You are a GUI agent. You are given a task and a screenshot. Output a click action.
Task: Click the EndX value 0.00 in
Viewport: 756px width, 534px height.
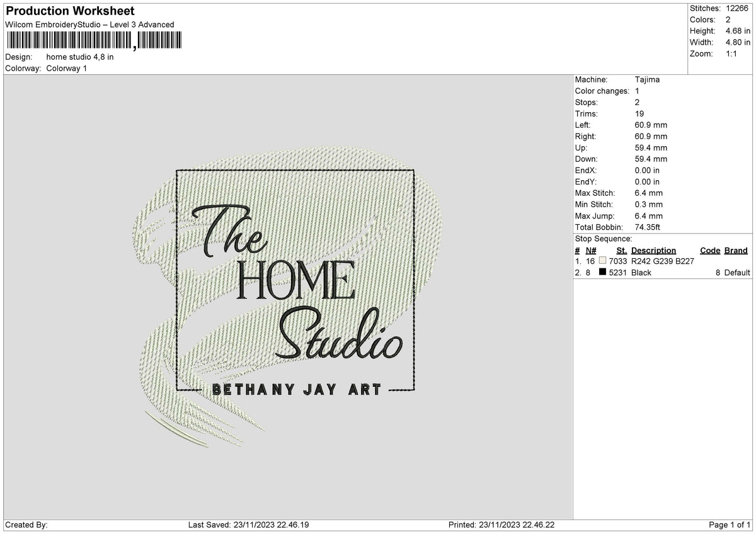click(648, 170)
